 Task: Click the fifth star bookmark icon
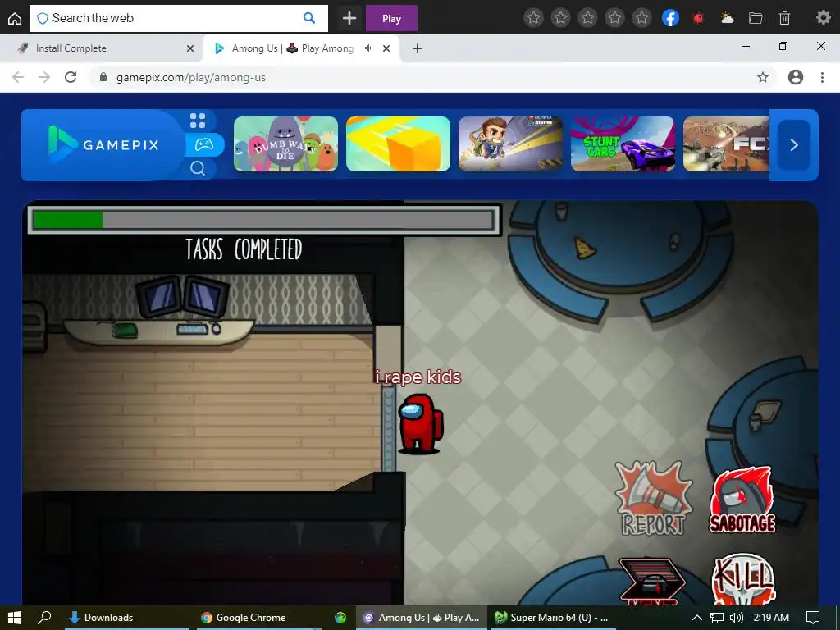641,18
